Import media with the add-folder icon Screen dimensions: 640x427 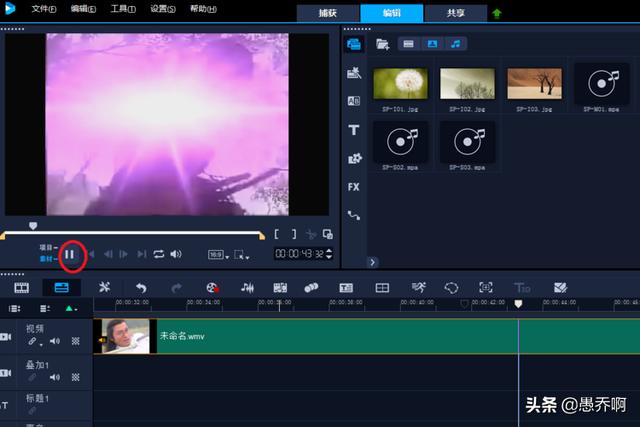tap(382, 44)
